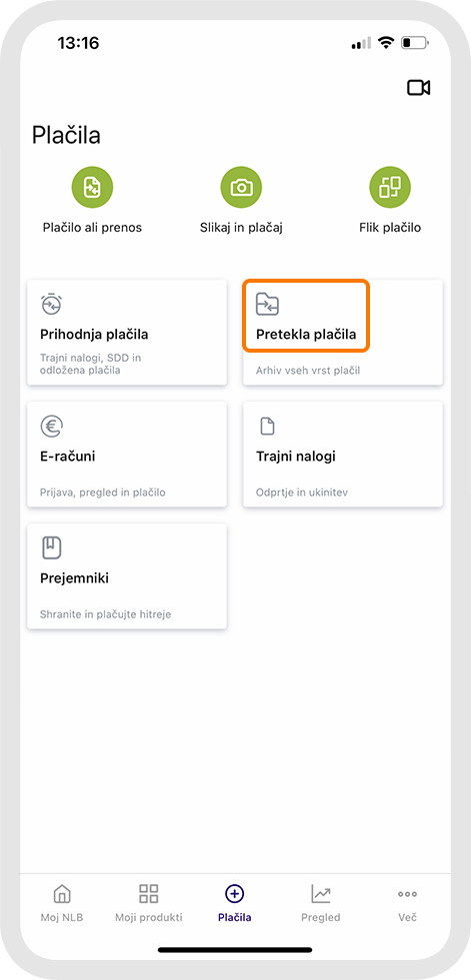
Task: Open Plačilo ali prenos green icon
Action: point(93,187)
